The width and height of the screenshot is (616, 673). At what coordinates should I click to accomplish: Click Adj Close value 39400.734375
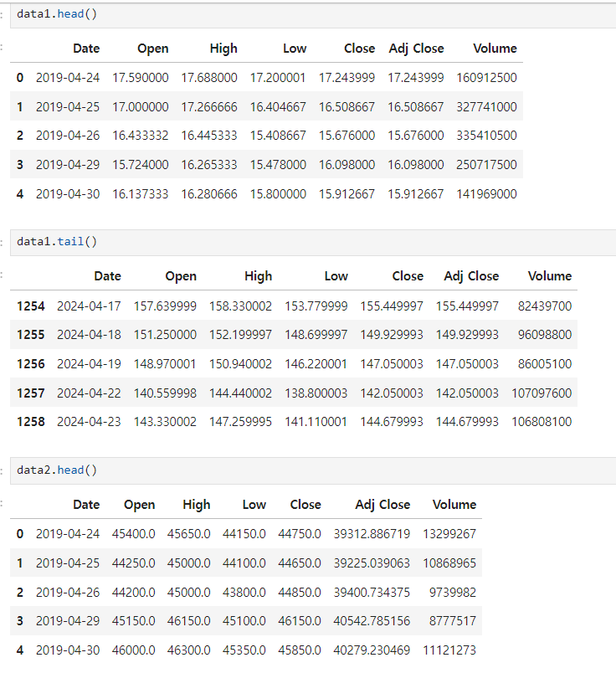pyautogui.click(x=372, y=593)
